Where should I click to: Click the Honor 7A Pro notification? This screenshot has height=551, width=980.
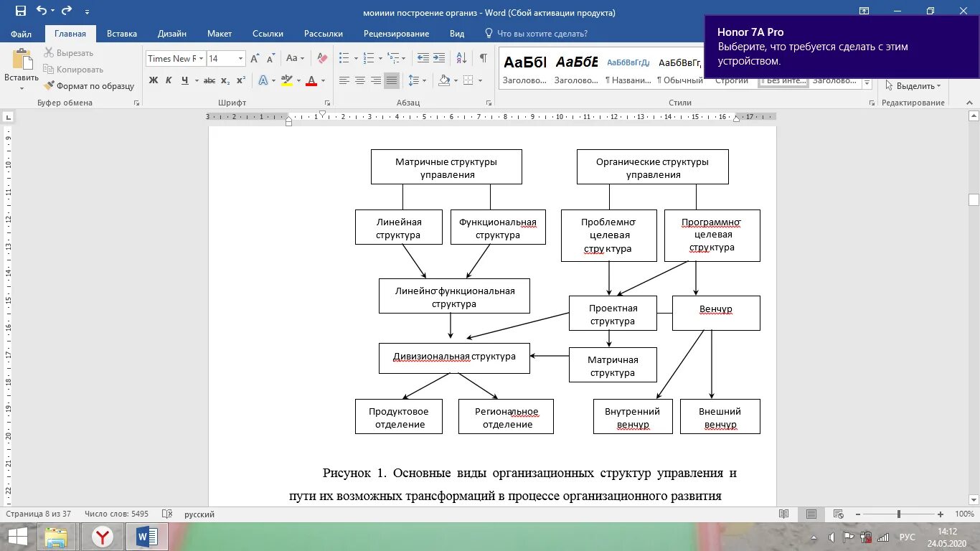842,47
